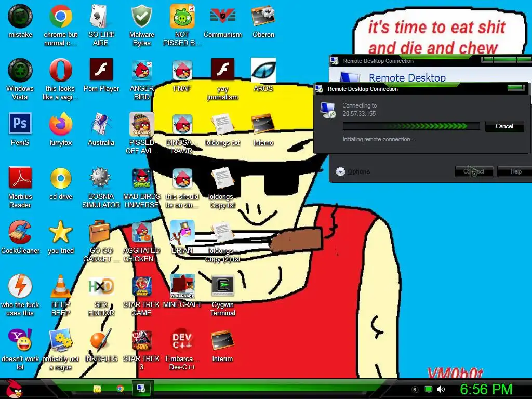The image size is (532, 399).
Task: Open the taskbar file explorer folder
Action: [97, 389]
